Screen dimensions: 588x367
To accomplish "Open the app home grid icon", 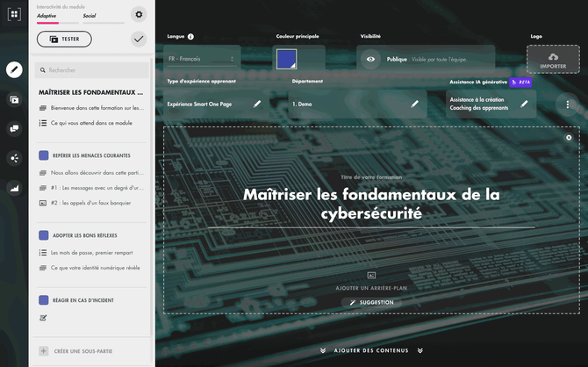I will 14,14.
